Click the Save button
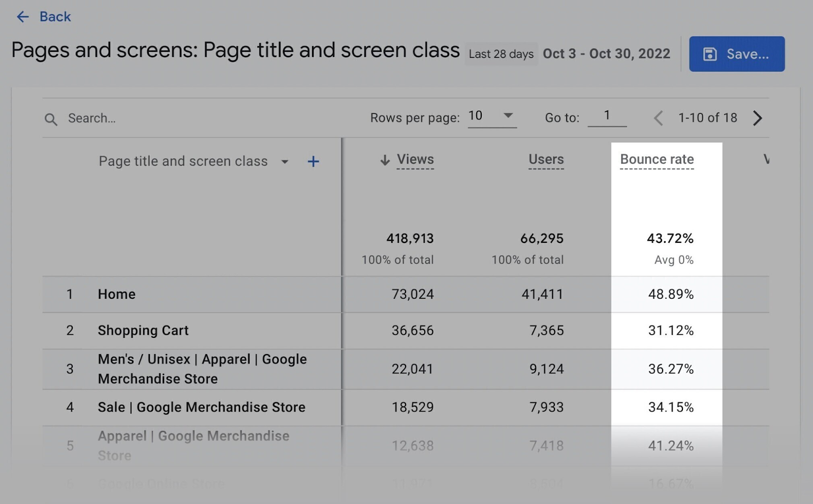Screen dimensions: 813x504 [x=736, y=53]
